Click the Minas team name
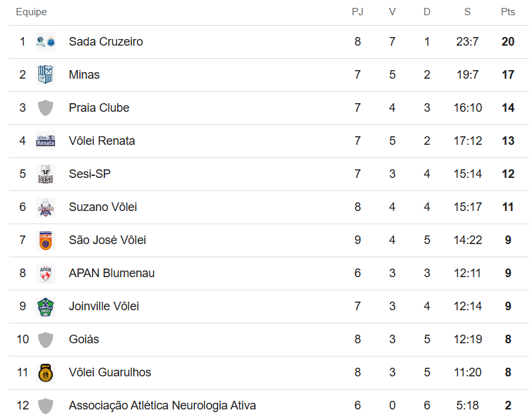Screen dimensions: 529x420 coord(84,75)
